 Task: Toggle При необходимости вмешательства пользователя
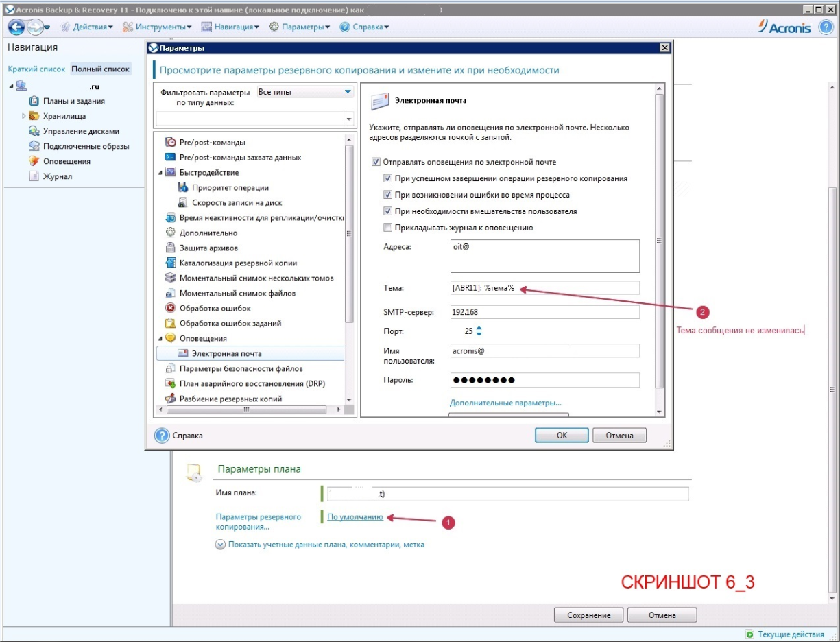[387, 211]
